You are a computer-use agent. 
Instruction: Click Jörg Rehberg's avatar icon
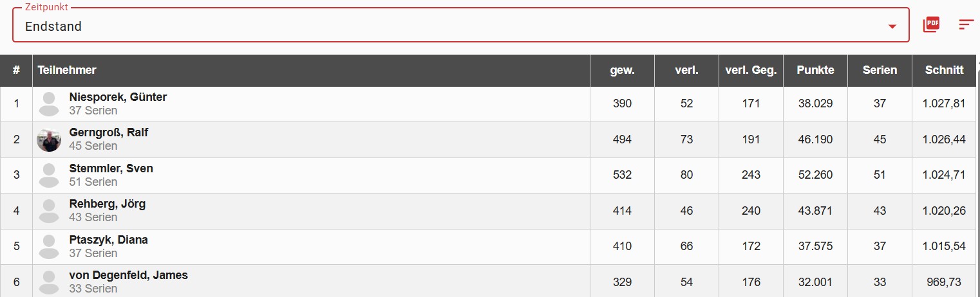click(x=49, y=211)
